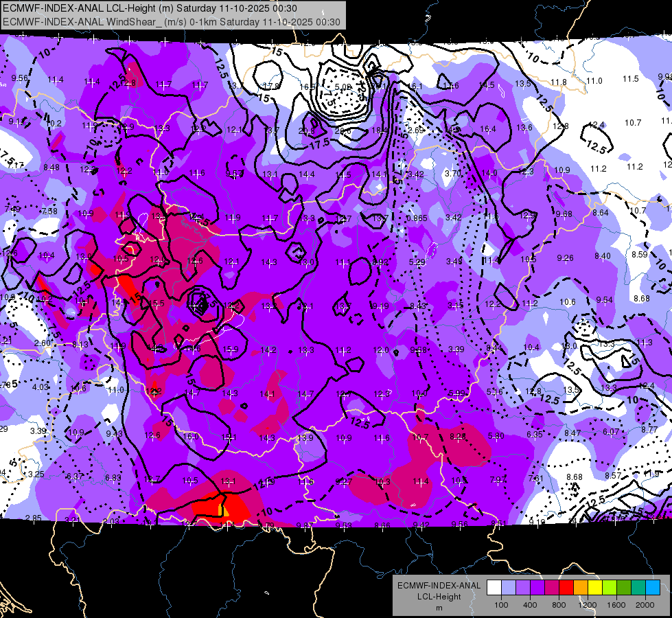
Task: Click the wind shear value 7.61
Action: (535, 479)
